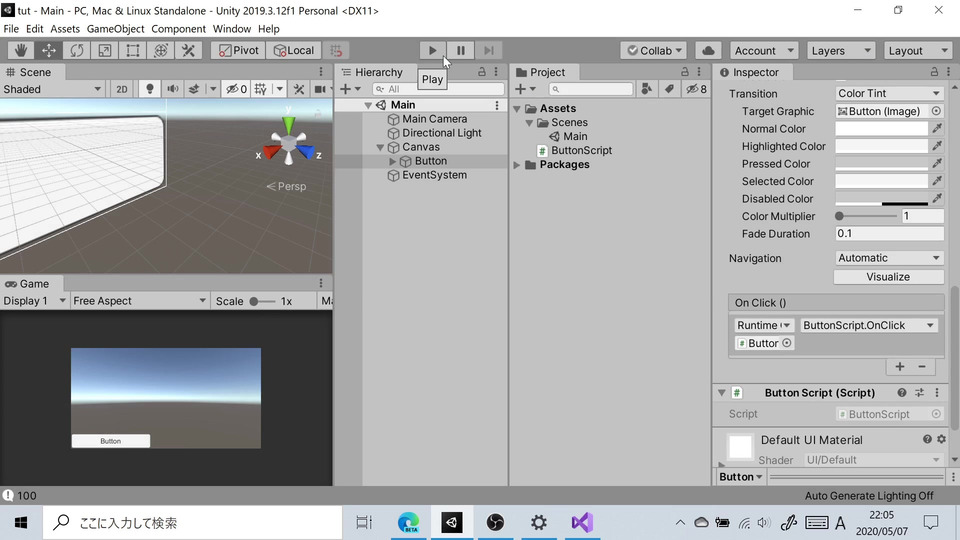Click the Step frame button
The height and width of the screenshot is (540, 960).
489,50
